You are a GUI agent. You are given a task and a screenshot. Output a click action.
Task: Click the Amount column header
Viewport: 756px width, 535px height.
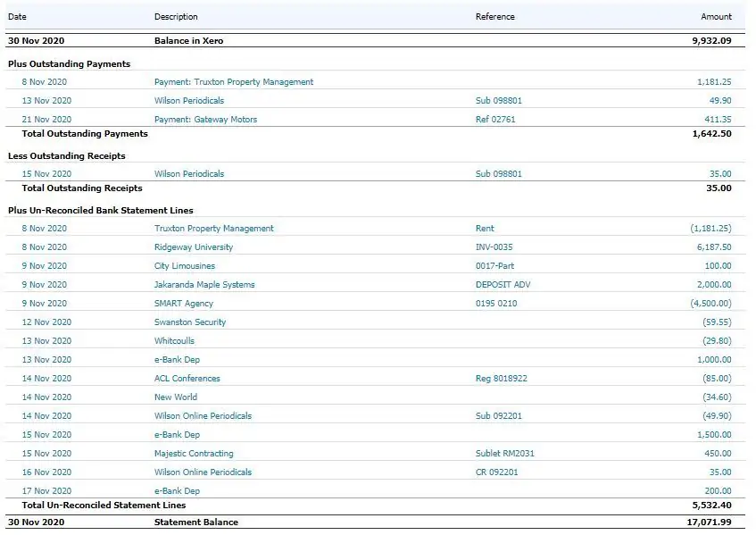pyautogui.click(x=716, y=17)
